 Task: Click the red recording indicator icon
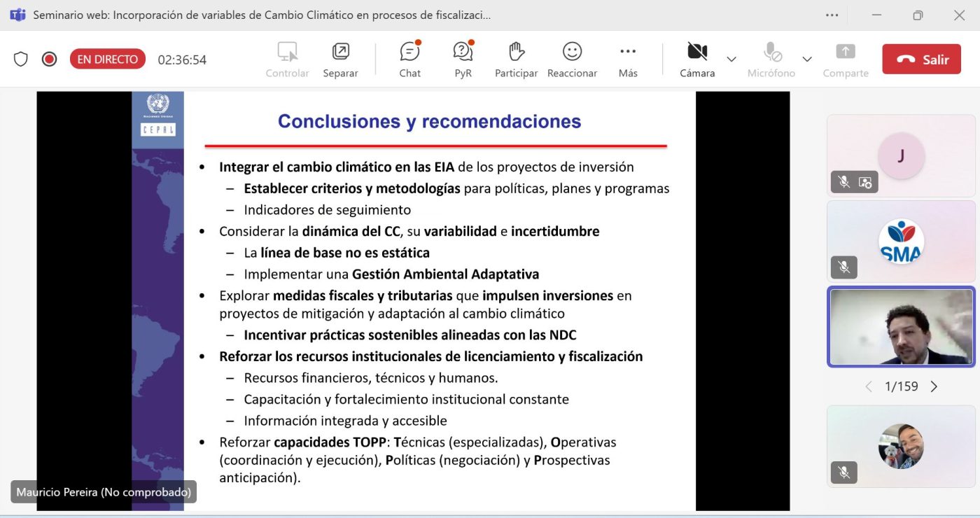point(49,59)
